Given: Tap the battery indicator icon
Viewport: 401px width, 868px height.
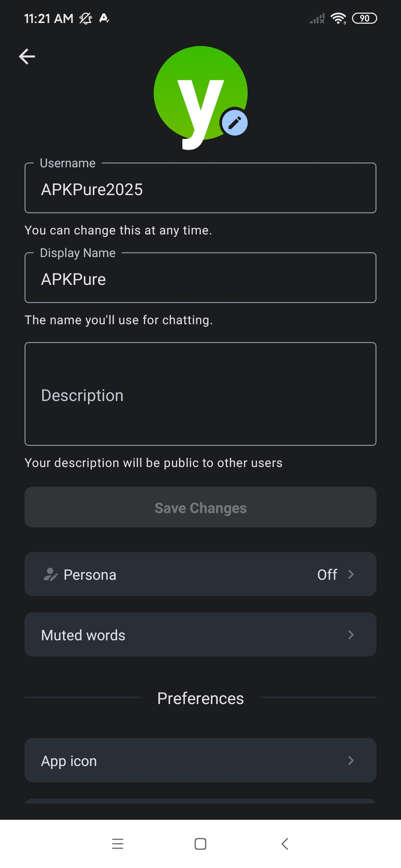Looking at the screenshot, I should coord(365,18).
